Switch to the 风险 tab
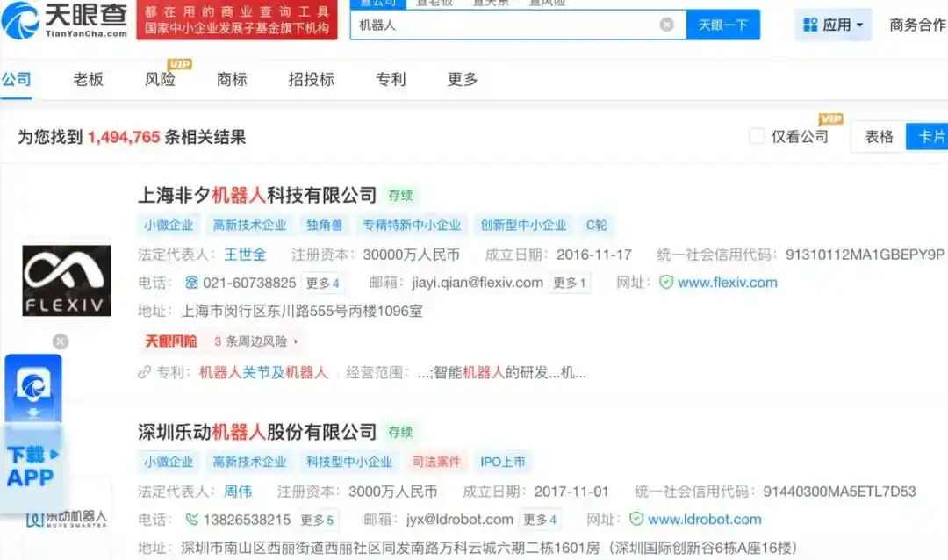The image size is (948, 560). pyautogui.click(x=161, y=79)
